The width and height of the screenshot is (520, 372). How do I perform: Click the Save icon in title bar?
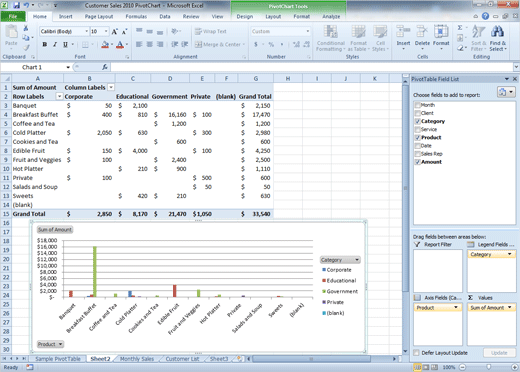click(x=16, y=5)
